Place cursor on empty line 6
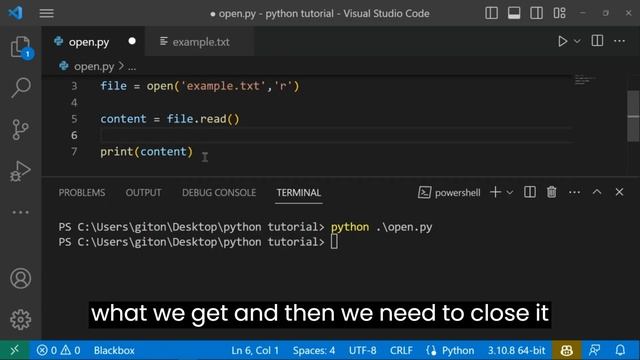The width and height of the screenshot is (640, 360). coord(337,135)
